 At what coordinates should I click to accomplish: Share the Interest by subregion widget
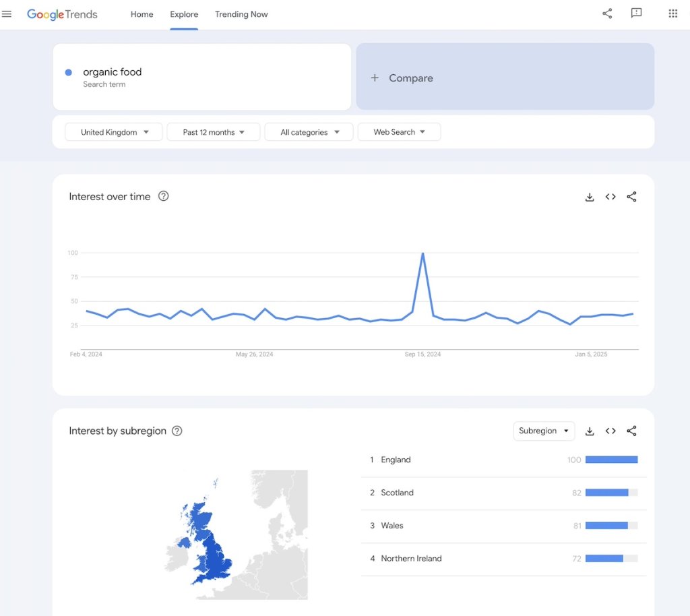pos(631,431)
